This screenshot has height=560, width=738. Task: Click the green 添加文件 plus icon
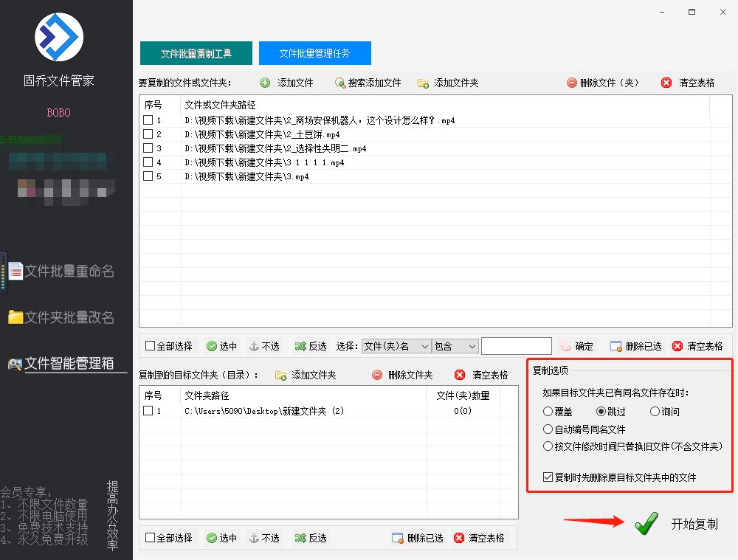coord(265,83)
